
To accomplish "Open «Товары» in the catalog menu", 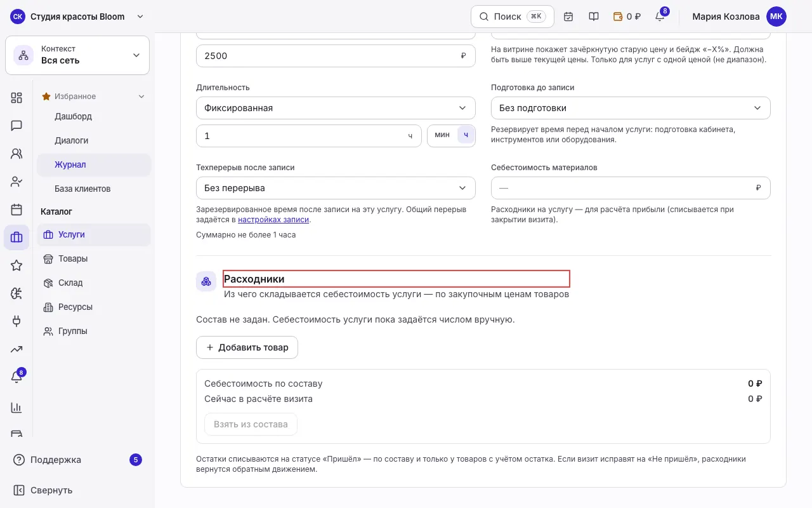I will pos(94,258).
